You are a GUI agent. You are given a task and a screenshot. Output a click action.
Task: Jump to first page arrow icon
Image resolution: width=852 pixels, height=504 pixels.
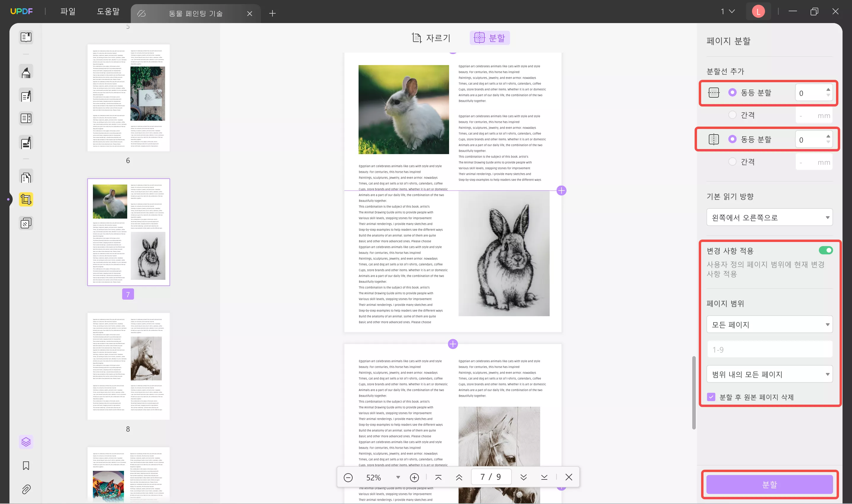coord(438,477)
